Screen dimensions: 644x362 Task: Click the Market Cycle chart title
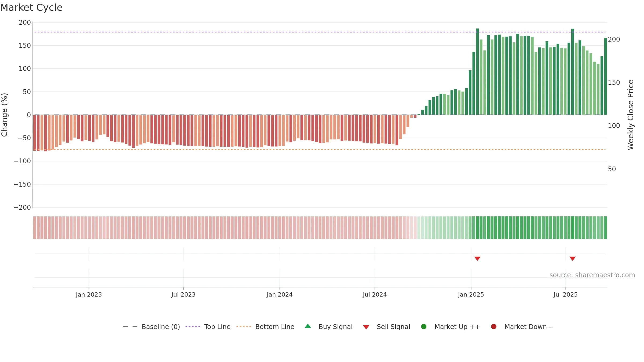pos(31,8)
